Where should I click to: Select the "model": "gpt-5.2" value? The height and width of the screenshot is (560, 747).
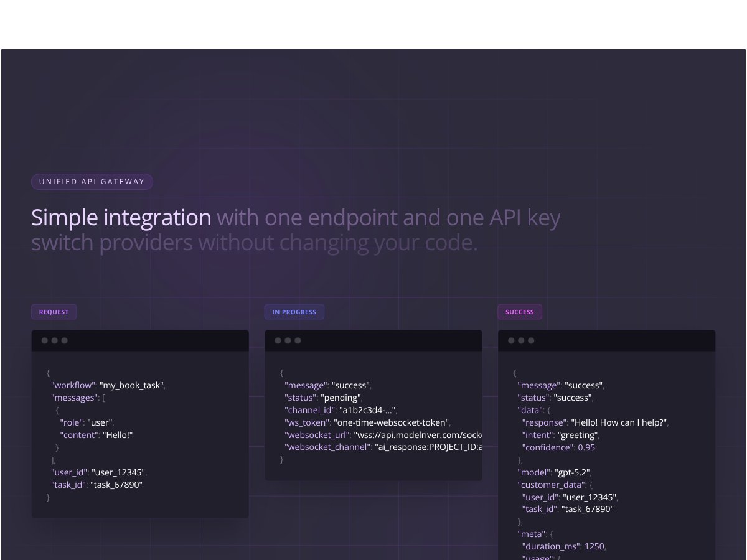click(x=554, y=472)
